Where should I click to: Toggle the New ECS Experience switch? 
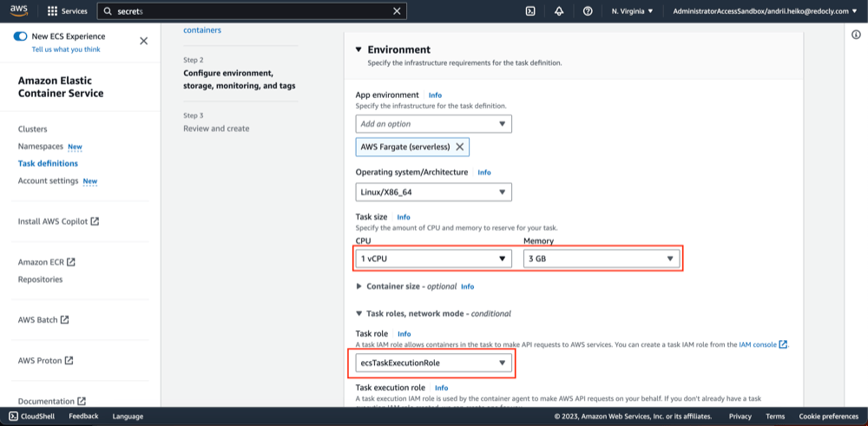(x=21, y=36)
